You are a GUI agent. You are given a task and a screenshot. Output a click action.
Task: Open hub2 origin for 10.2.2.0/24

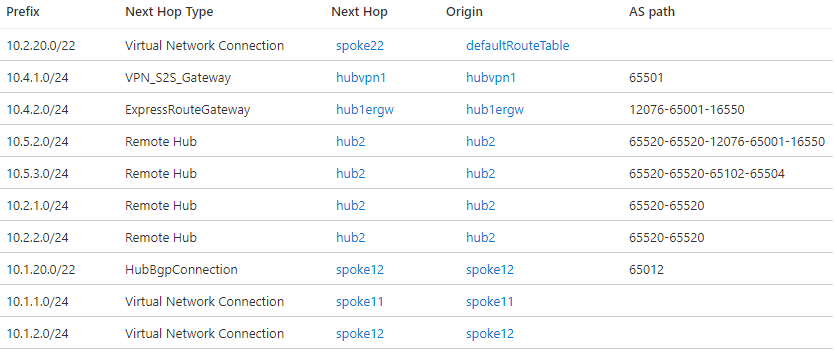coord(480,238)
